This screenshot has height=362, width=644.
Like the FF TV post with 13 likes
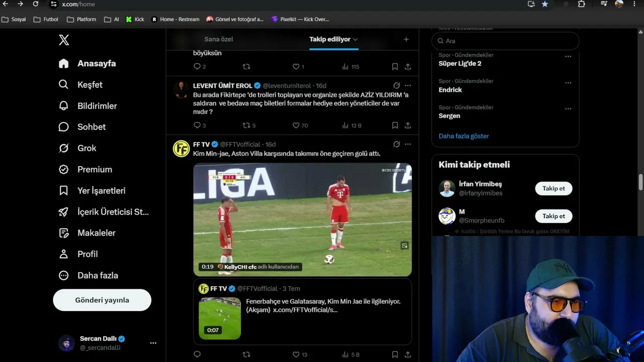(300, 354)
